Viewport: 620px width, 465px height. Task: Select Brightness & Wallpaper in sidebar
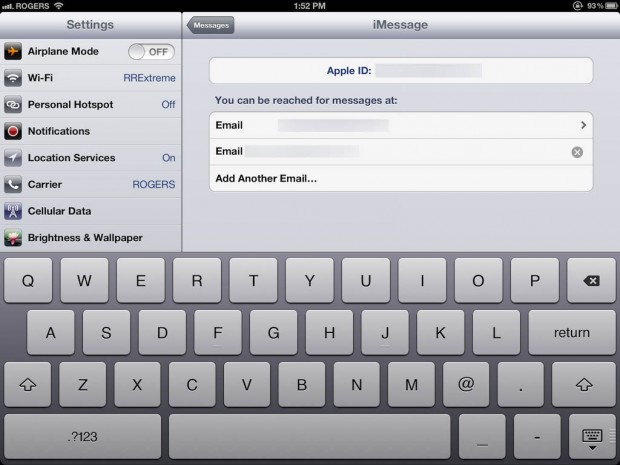(91, 238)
